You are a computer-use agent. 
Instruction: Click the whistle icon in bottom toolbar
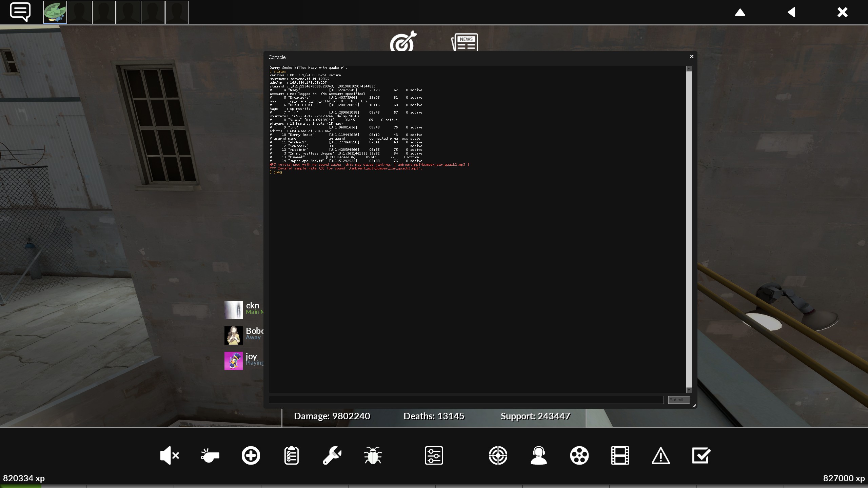(210, 455)
